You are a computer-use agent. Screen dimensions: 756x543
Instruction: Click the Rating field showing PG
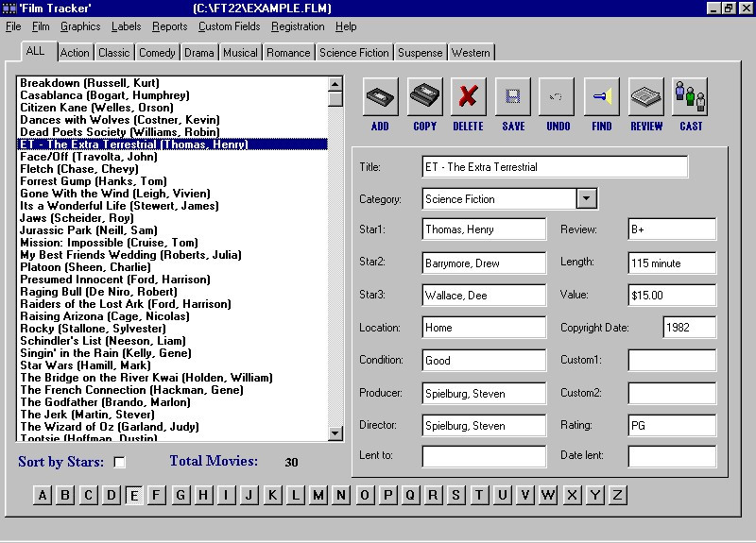tap(672, 426)
